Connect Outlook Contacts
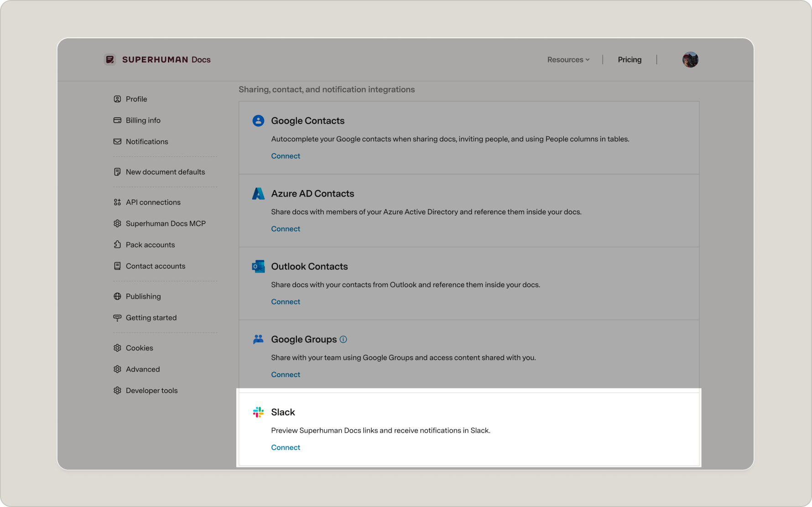Viewport: 812px width, 507px height. coord(286,302)
